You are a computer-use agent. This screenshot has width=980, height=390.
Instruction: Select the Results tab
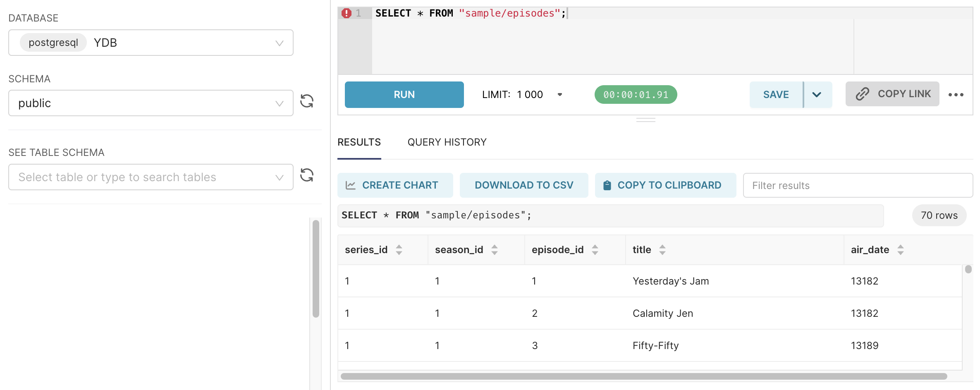click(359, 142)
